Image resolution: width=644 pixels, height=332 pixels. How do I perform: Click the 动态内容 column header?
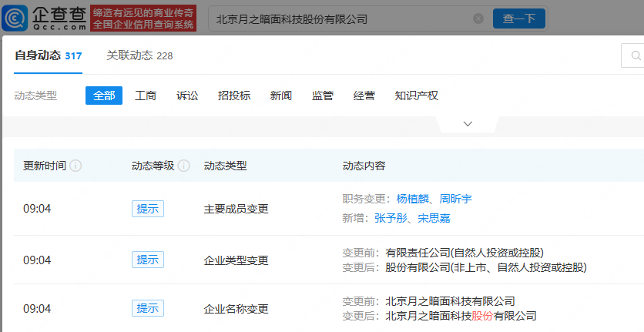[364, 166]
